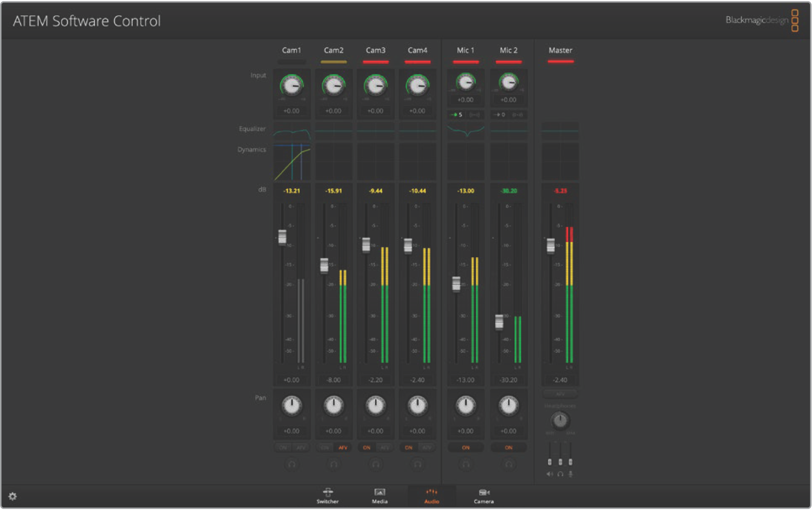Screen dimensions: 812x510
Task: Click the Master speaker icon
Action: pos(549,474)
